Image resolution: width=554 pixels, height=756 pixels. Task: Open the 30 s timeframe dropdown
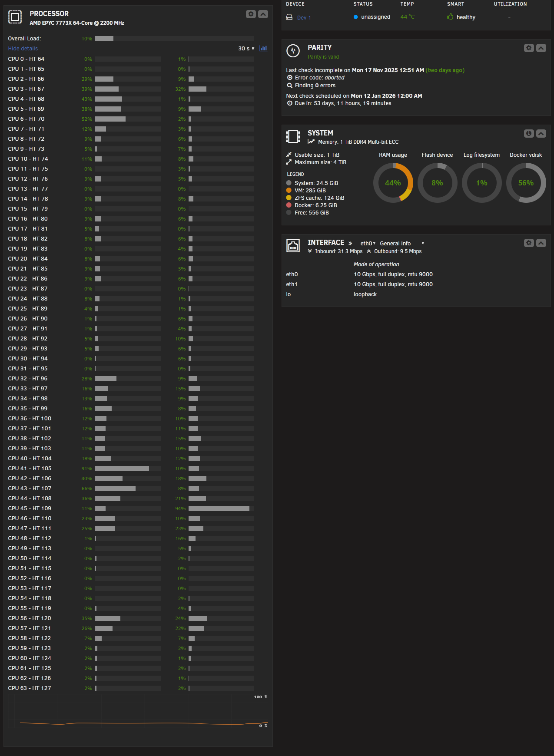pyautogui.click(x=246, y=49)
